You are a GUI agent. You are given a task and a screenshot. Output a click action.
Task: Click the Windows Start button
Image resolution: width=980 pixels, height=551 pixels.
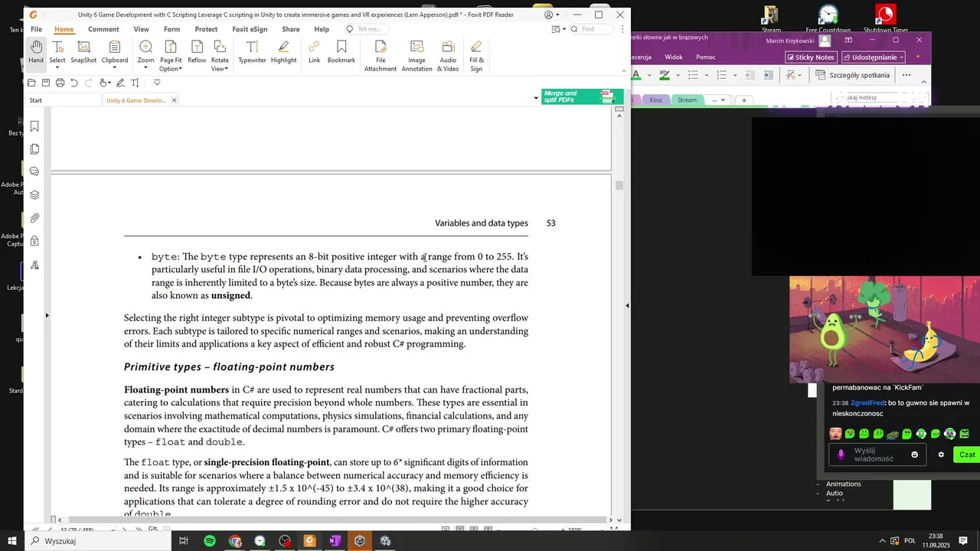tap(11, 541)
